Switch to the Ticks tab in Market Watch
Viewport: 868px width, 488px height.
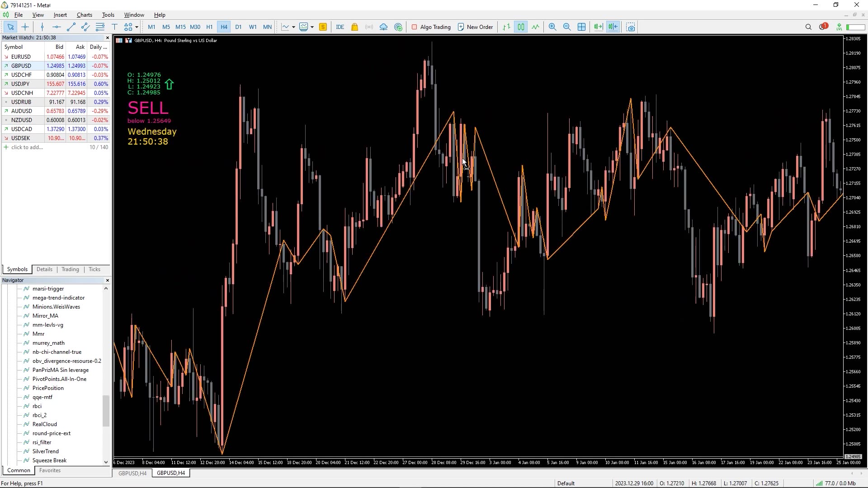click(x=94, y=269)
